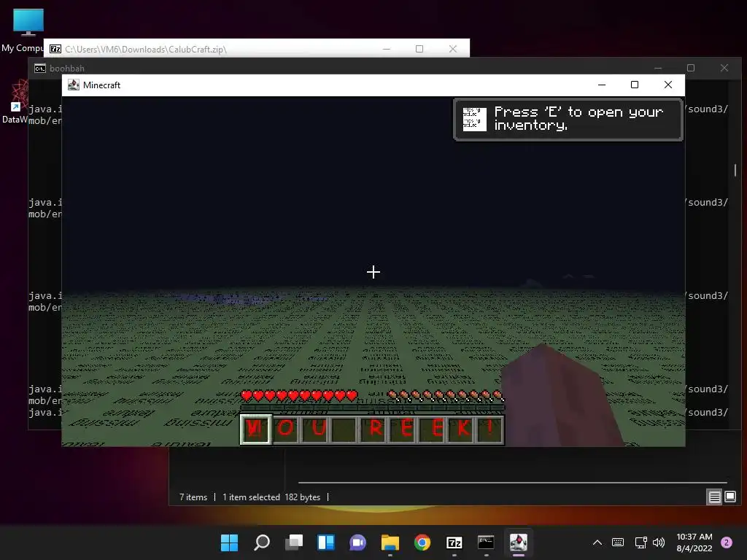Screen dimensions: 747x560
Task: Select hotbar slot showing exclamation mark
Action: tap(489, 429)
